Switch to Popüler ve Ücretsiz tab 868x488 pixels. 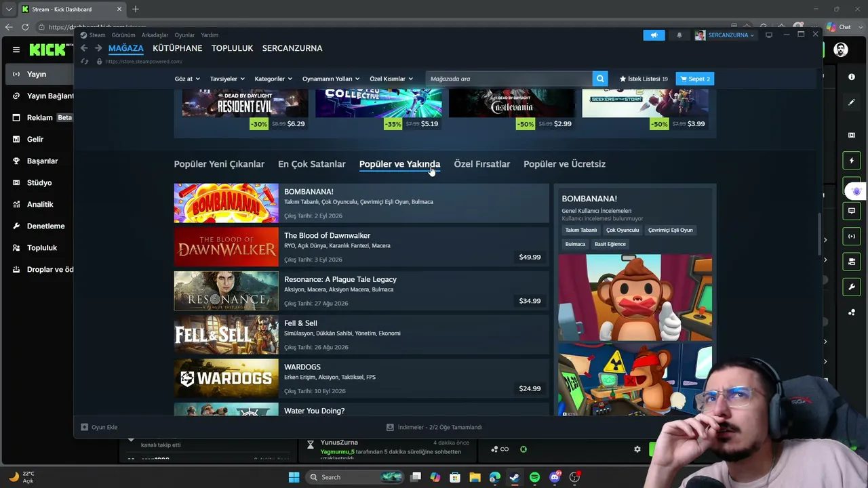click(564, 164)
